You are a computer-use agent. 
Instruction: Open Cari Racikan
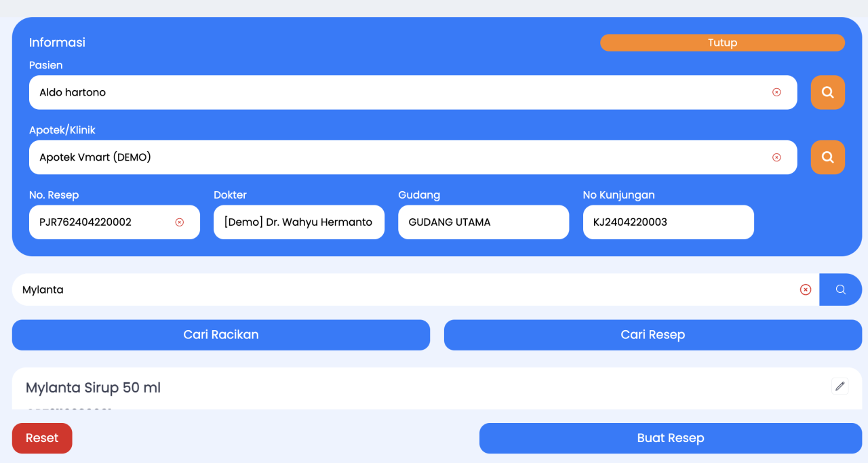coord(221,335)
